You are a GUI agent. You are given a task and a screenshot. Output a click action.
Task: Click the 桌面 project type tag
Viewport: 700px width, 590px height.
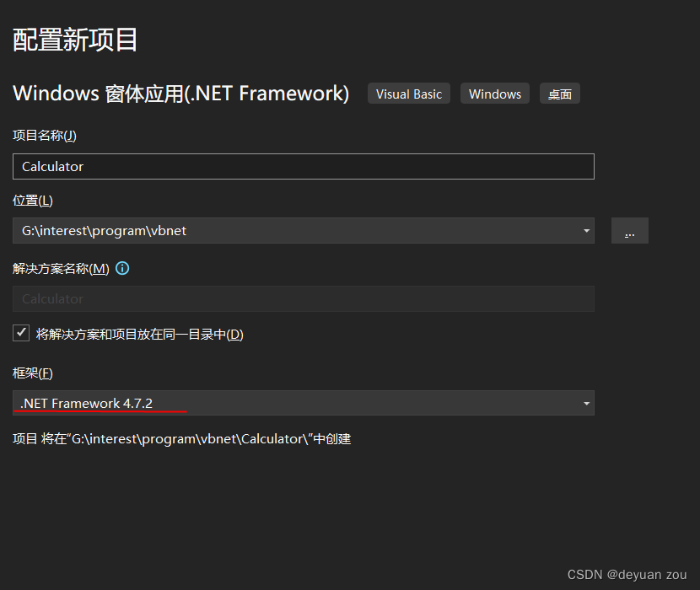click(559, 94)
